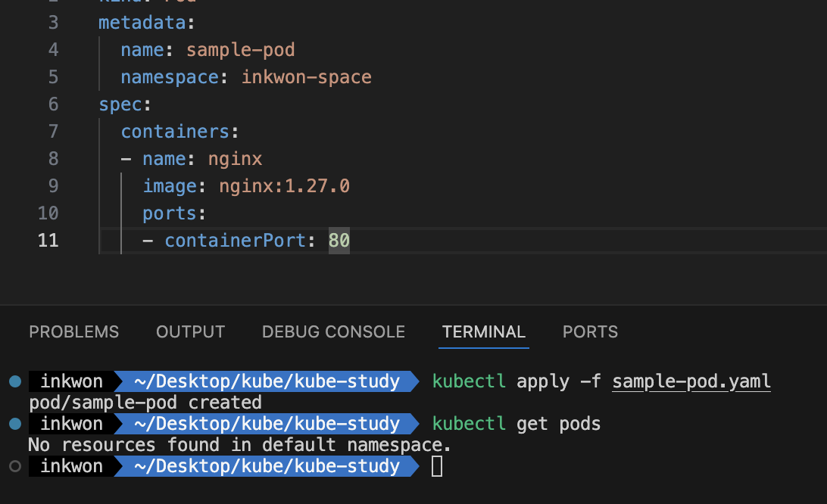Image resolution: width=827 pixels, height=504 pixels.
Task: Click blue status dot beside kubectl apply command
Action: click(x=15, y=381)
